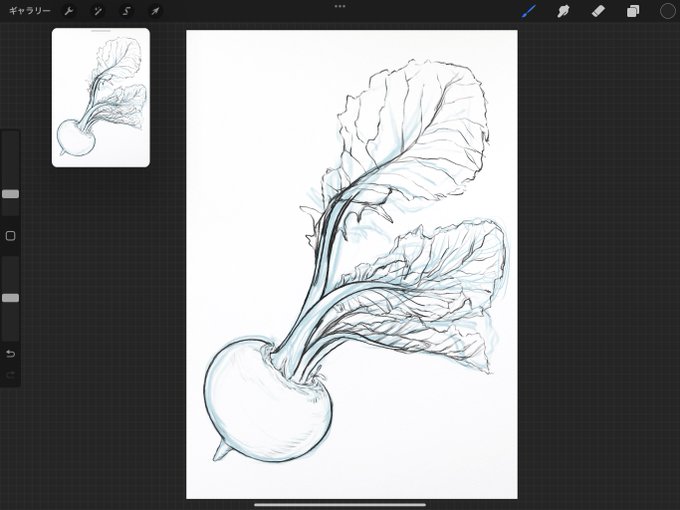This screenshot has height=510, width=680.
Task: Tap the reference image thumbnail of turnip
Action: click(x=101, y=98)
